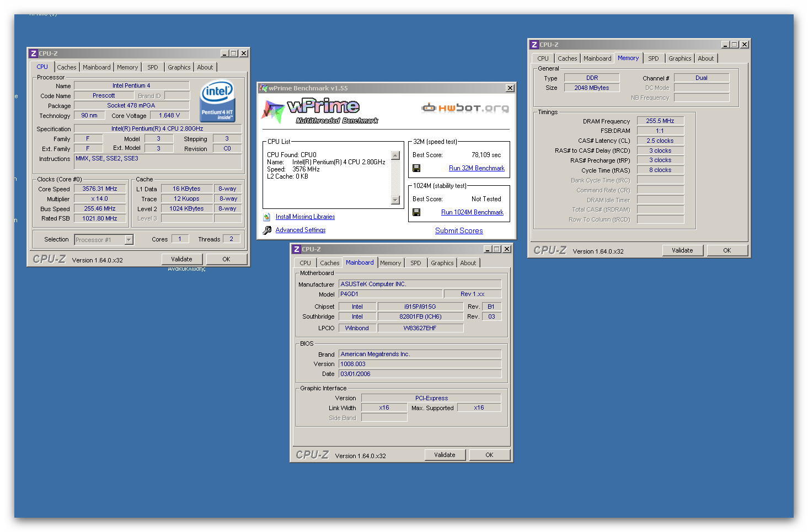
Task: Select Mainboard tab in Memory window
Action: (597, 58)
